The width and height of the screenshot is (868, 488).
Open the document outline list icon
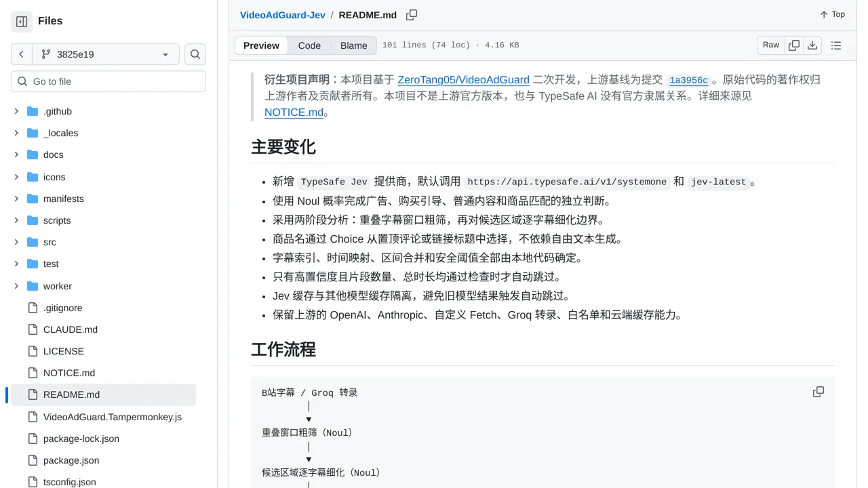[836, 45]
